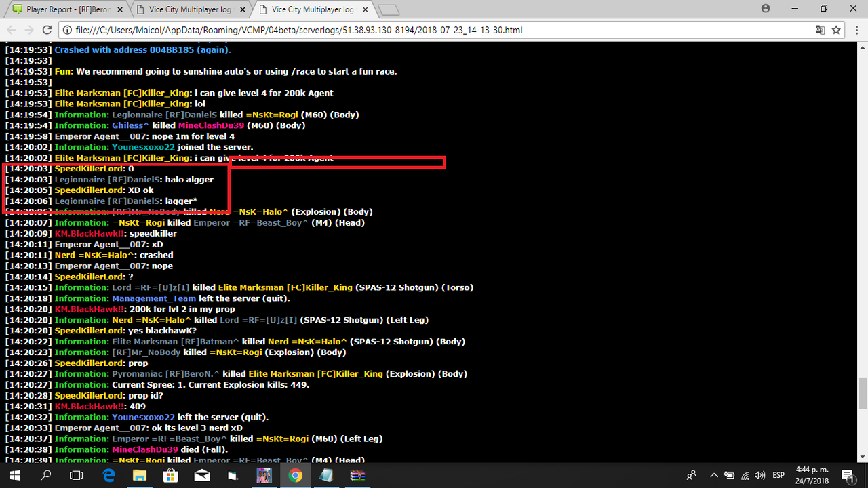This screenshot has height=488, width=868.
Task: Change the ESP input language
Action: (x=779, y=476)
